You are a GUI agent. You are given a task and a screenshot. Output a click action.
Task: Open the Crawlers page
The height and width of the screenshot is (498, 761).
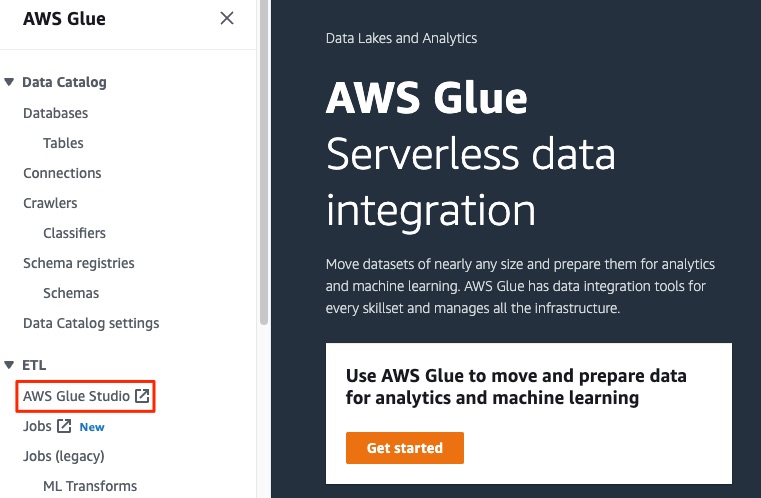click(50, 203)
